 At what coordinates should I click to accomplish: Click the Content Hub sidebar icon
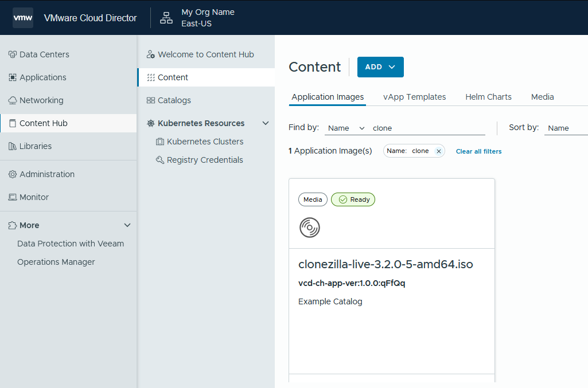(13, 123)
